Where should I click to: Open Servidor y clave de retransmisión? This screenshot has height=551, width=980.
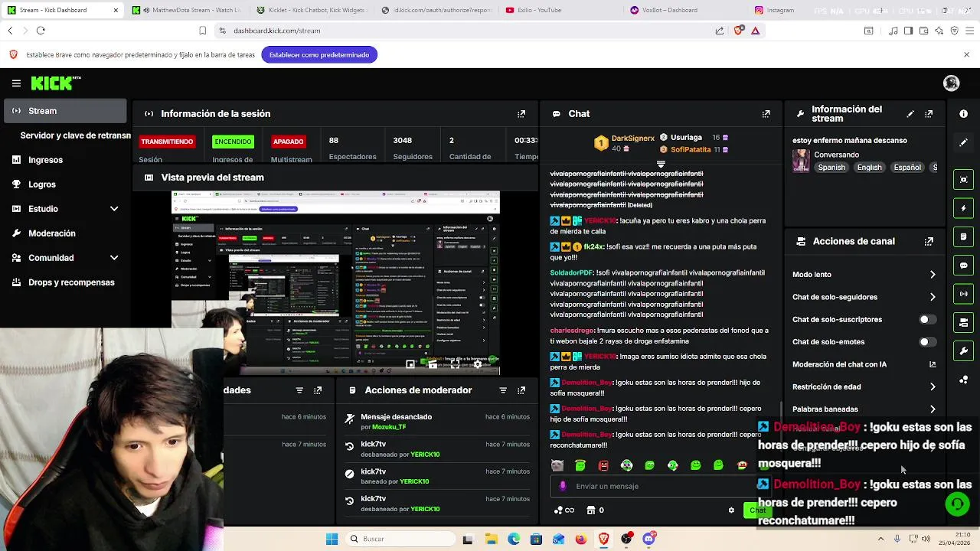(75, 135)
